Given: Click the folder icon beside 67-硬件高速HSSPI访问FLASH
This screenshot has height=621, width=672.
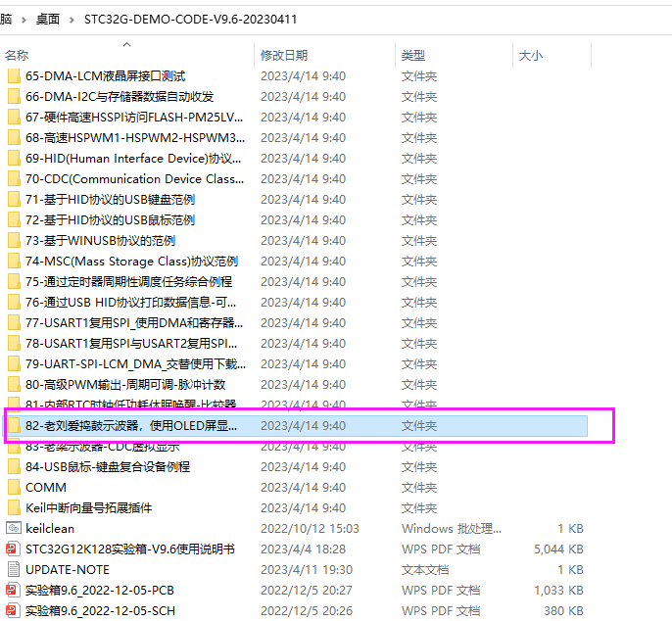Looking at the screenshot, I should point(14,118).
